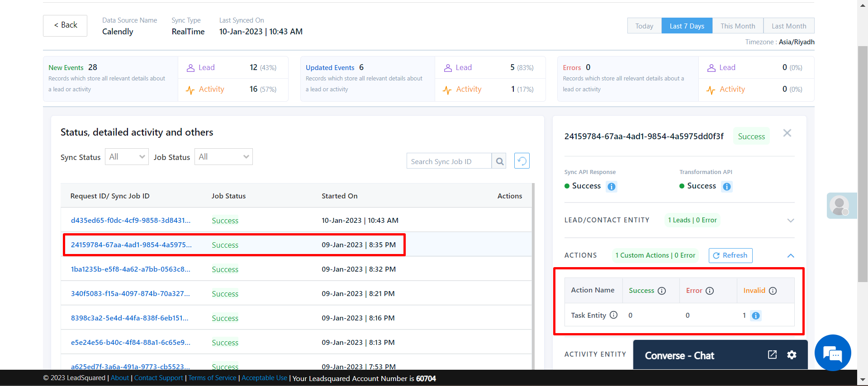Viewport: 868px width, 386px height.
Task: Select the Last 7 Days tab
Action: 687,26
